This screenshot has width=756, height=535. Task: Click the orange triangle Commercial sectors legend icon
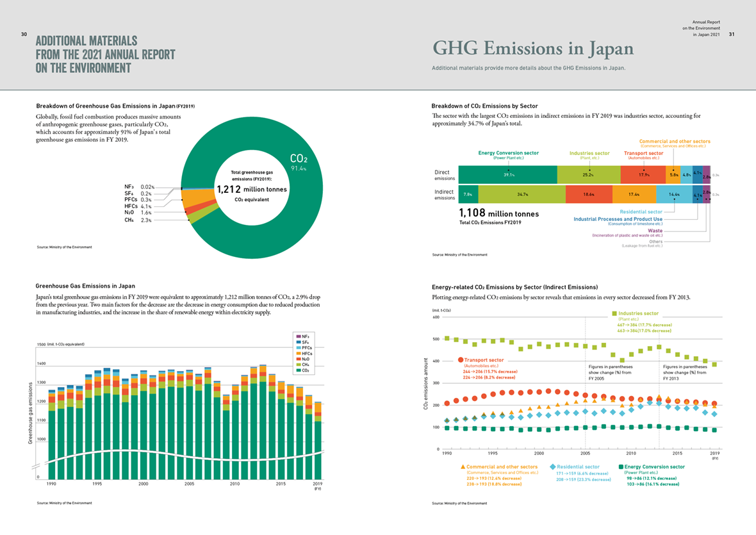point(463,467)
